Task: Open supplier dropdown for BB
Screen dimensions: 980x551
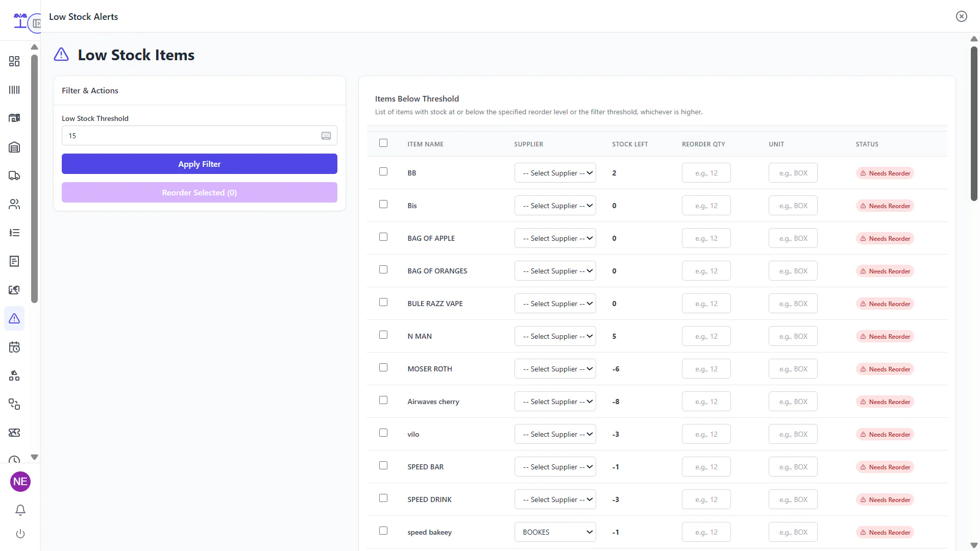Action: click(555, 173)
